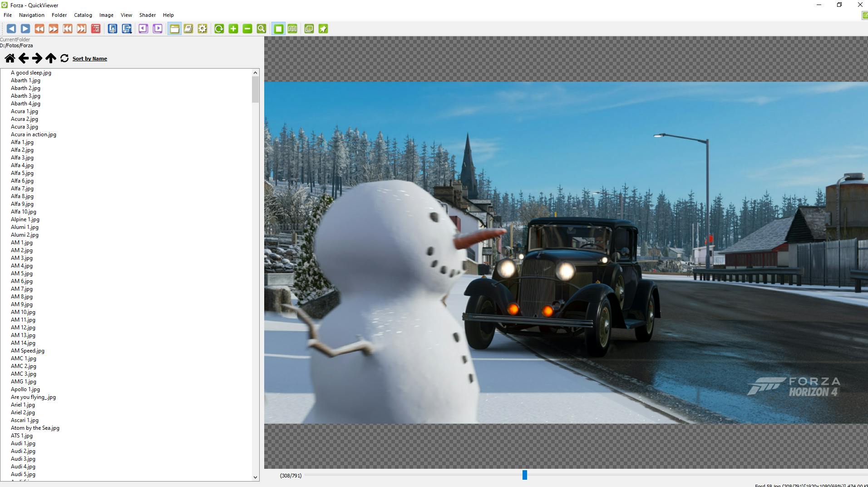Select 'AM Speed.jpg' in file list

click(28, 351)
